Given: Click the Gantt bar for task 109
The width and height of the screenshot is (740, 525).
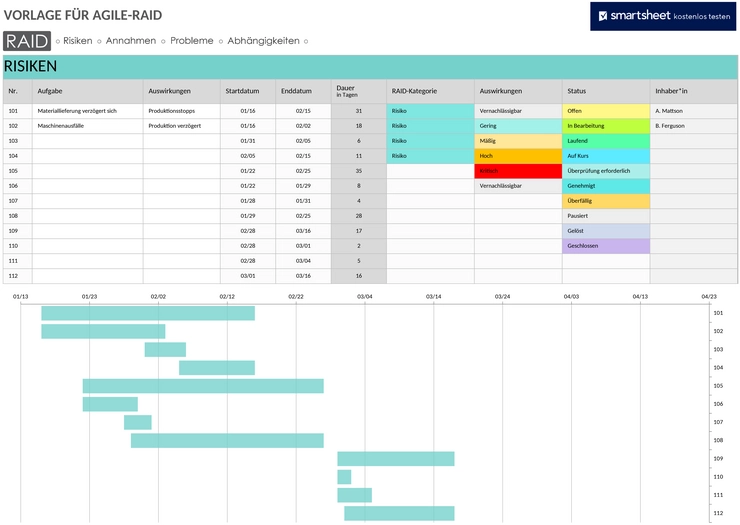Looking at the screenshot, I should pyautogui.click(x=396, y=459).
